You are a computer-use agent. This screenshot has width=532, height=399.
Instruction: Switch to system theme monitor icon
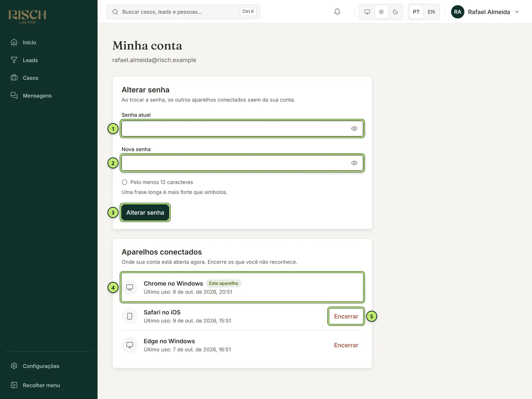[367, 12]
